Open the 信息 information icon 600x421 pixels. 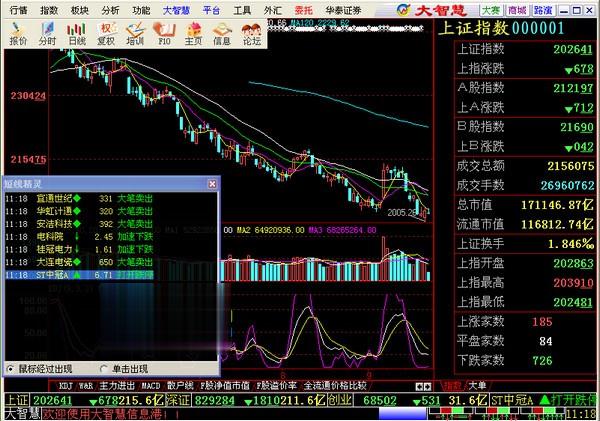[x=222, y=34]
